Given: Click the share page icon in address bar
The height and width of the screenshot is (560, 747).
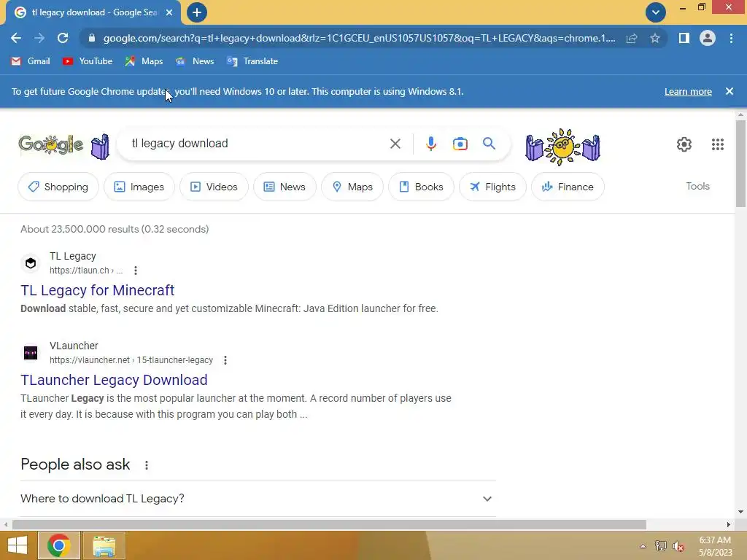Looking at the screenshot, I should pyautogui.click(x=632, y=38).
